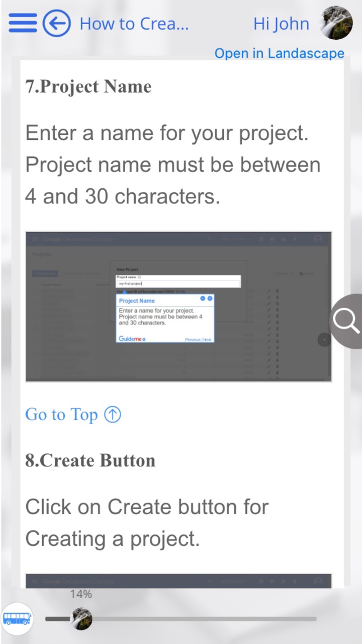362x644 pixels.
Task: Open the magnifier zoom tool on right edge
Action: click(x=346, y=321)
